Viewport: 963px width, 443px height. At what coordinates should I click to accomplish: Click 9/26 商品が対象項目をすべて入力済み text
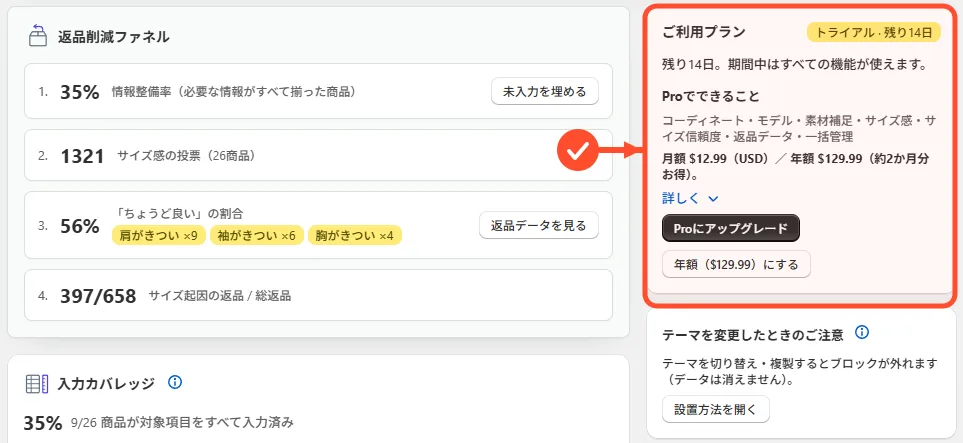coord(182,423)
